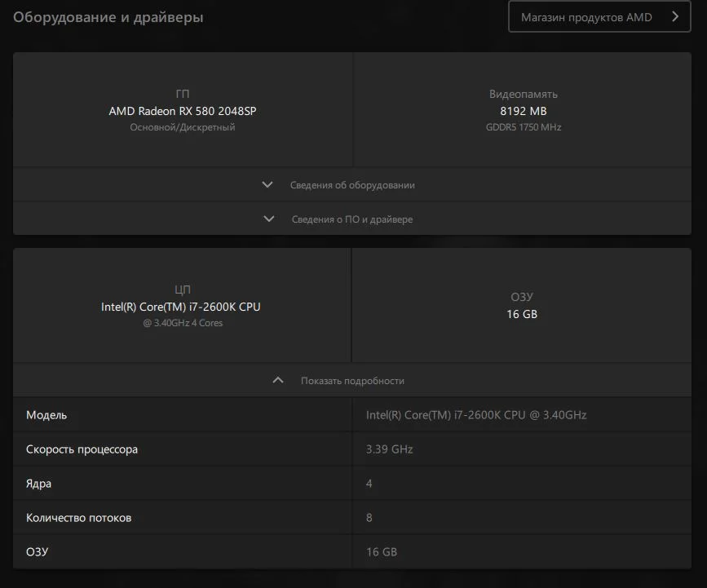Select the AMD Radeon RX 580 2048SP text
Screen dimensions: 707x588
(x=183, y=111)
